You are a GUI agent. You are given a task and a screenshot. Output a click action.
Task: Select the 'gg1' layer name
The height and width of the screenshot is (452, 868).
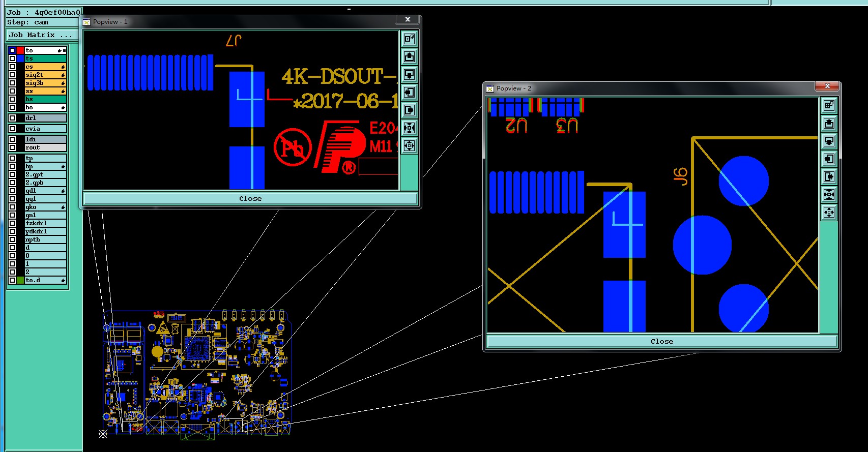pos(46,199)
